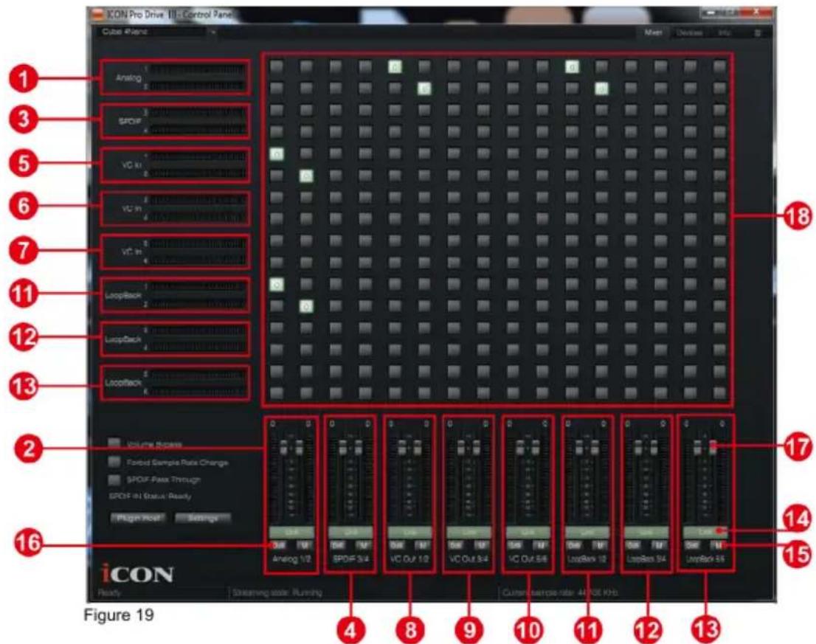Toggle Link on the LoopBack 3/4 channel
The image size is (816, 644).
[647, 532]
